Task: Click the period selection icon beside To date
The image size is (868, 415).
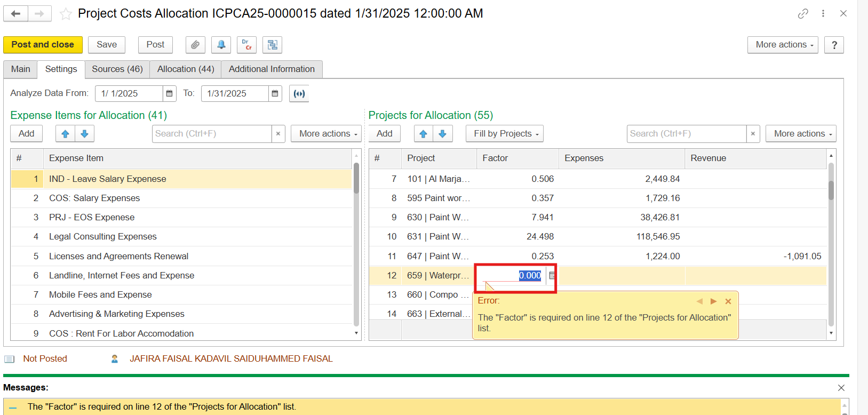Action: 299,93
